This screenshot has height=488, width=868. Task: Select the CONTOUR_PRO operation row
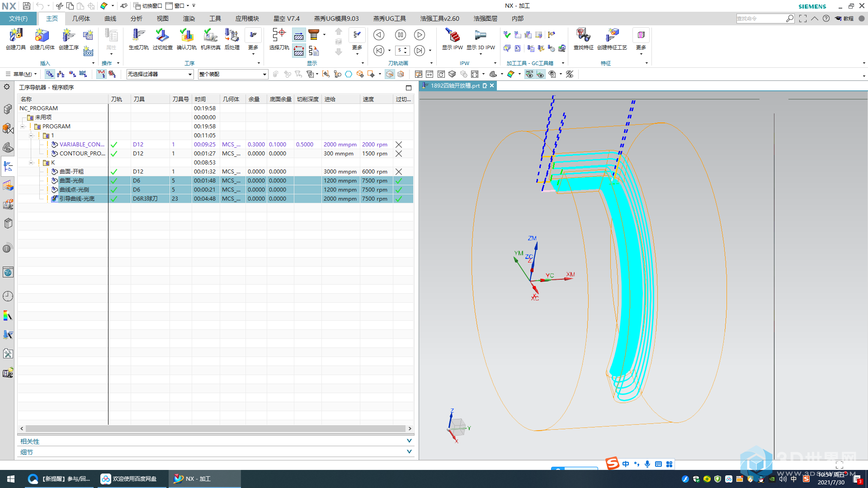pos(215,154)
